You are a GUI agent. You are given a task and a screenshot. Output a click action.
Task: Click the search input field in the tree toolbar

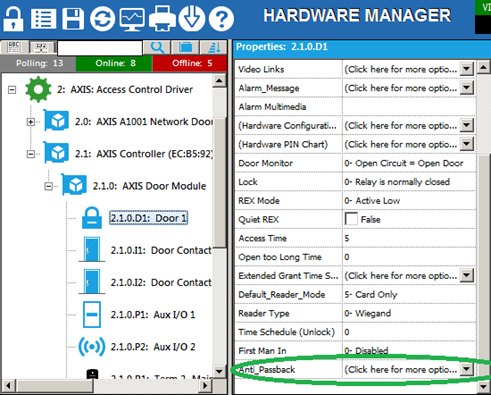pyautogui.click(x=100, y=48)
